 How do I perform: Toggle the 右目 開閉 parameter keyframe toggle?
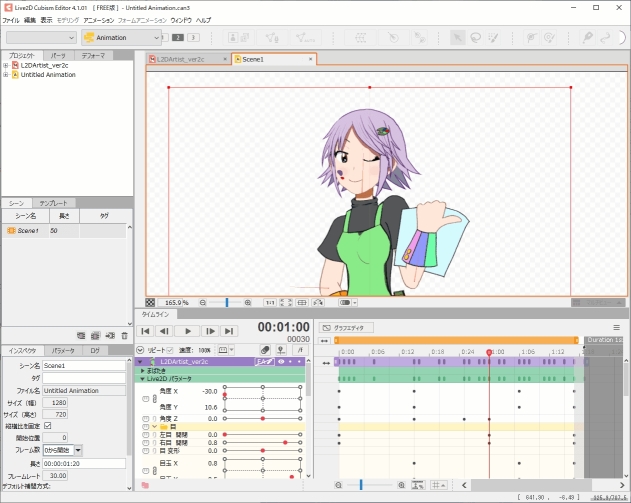tap(146, 443)
